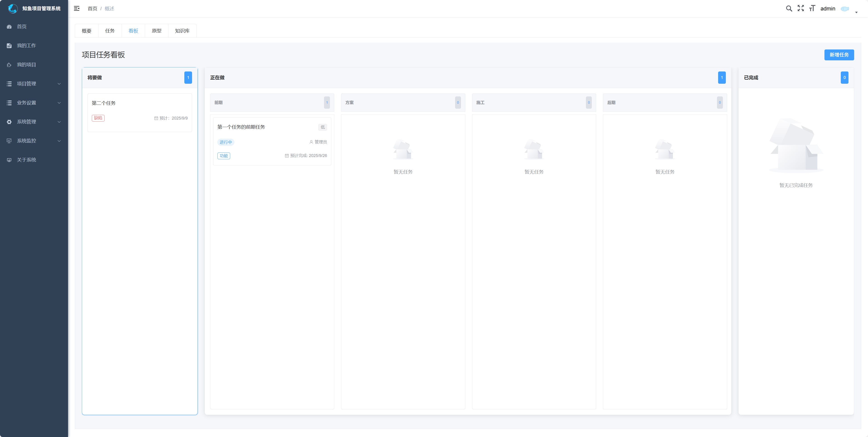This screenshot has height=437, width=868.
Task: Click the 缺陷 tag on 第二个任务
Action: [x=98, y=118]
